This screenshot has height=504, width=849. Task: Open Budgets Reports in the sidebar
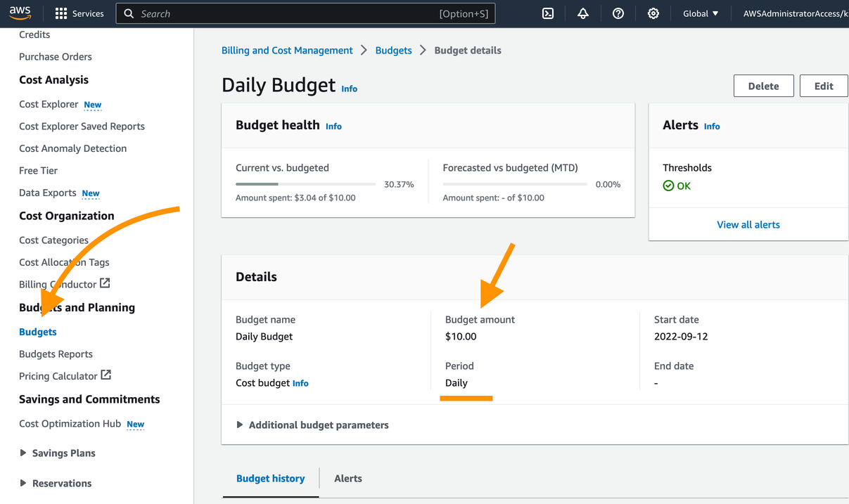pos(56,354)
